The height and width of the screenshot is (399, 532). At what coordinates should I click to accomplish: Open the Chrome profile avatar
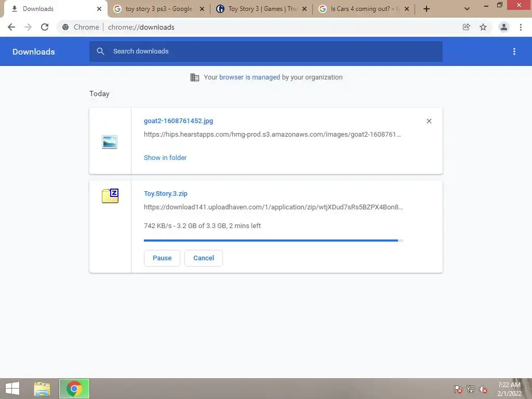pos(504,27)
